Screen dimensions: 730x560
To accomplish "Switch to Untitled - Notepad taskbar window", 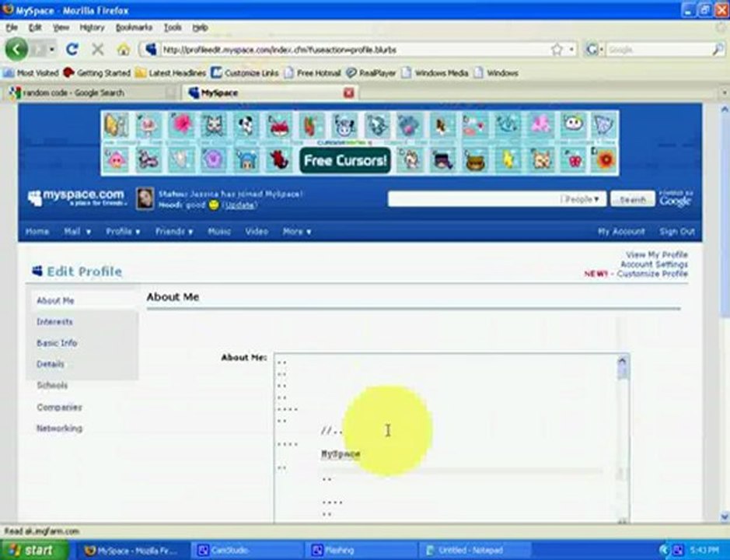I will [474, 550].
